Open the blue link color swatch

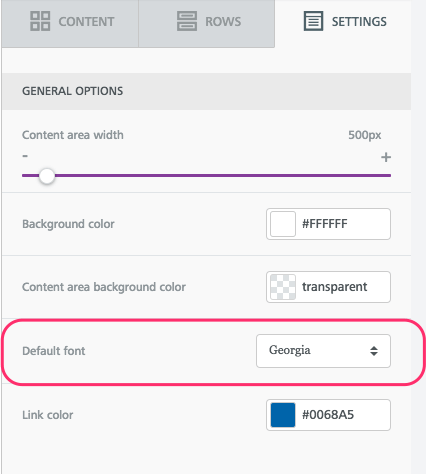coord(283,415)
